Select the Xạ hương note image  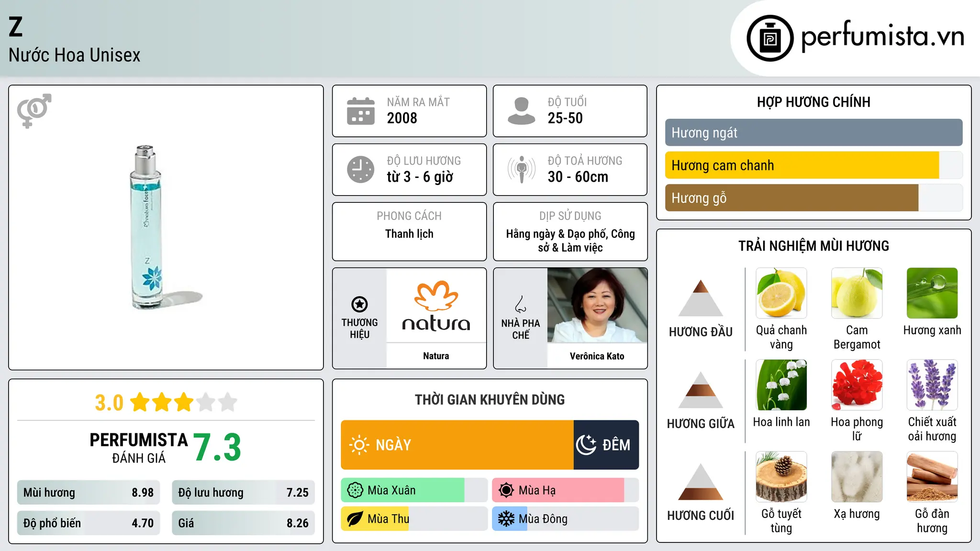(857, 477)
